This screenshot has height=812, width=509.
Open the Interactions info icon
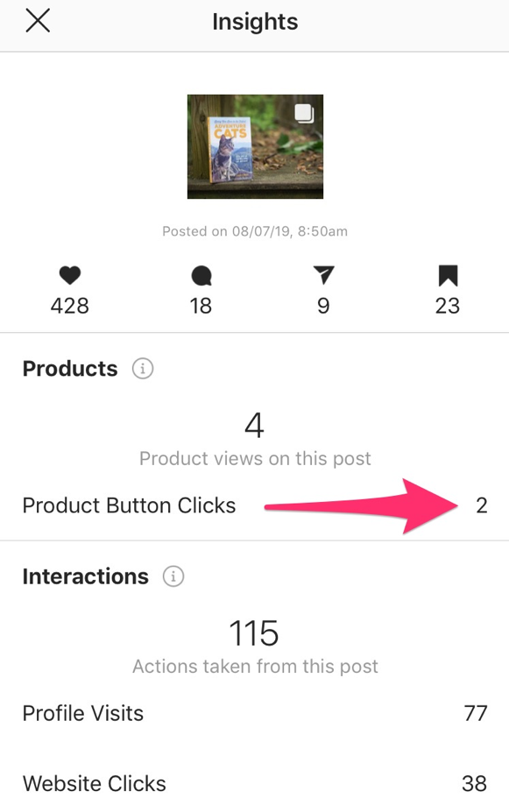pos(173,576)
